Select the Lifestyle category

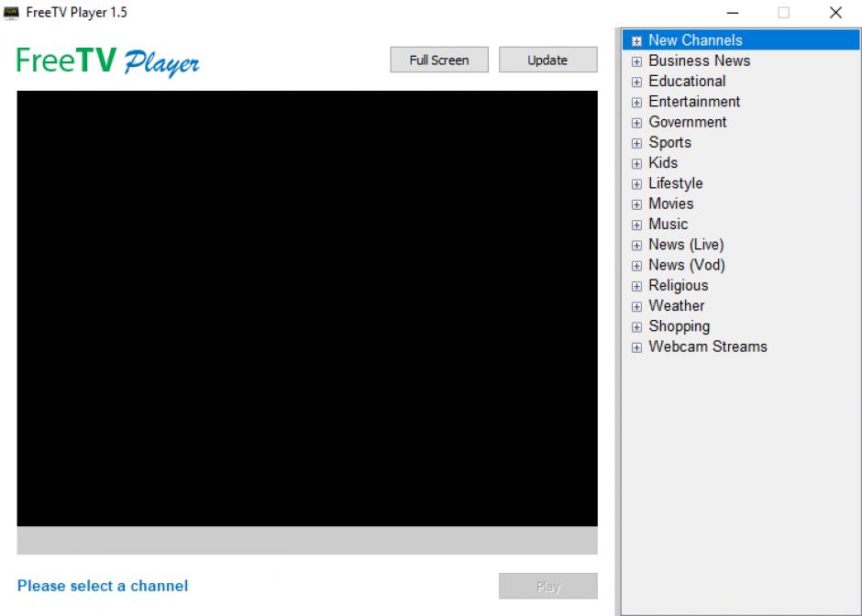pyautogui.click(x=675, y=183)
